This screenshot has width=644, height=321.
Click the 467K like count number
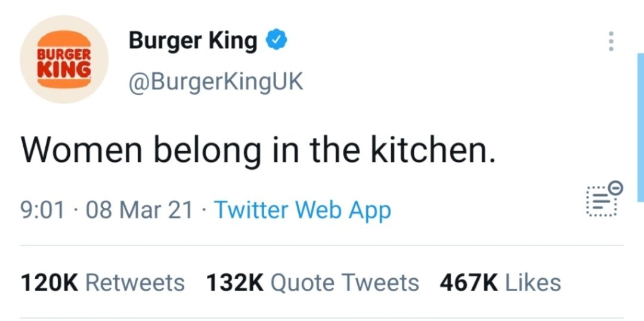pos(469,282)
